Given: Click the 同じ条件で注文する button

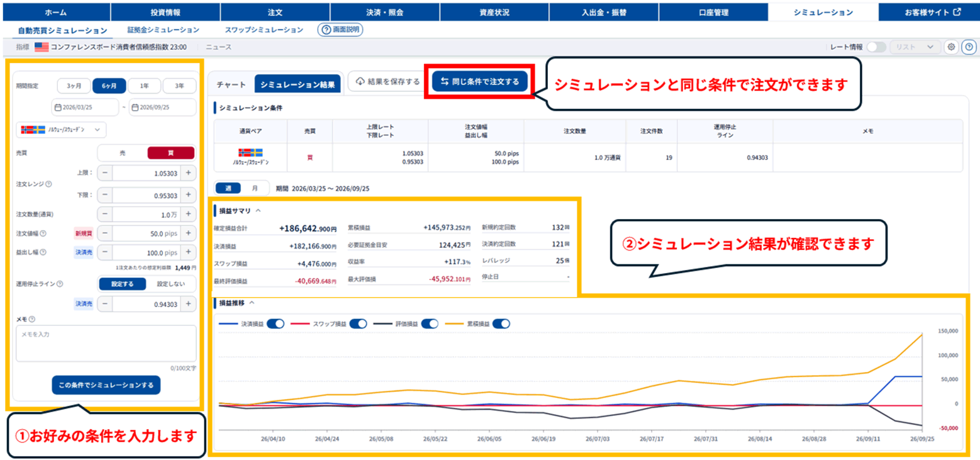Looking at the screenshot, I should click(480, 81).
